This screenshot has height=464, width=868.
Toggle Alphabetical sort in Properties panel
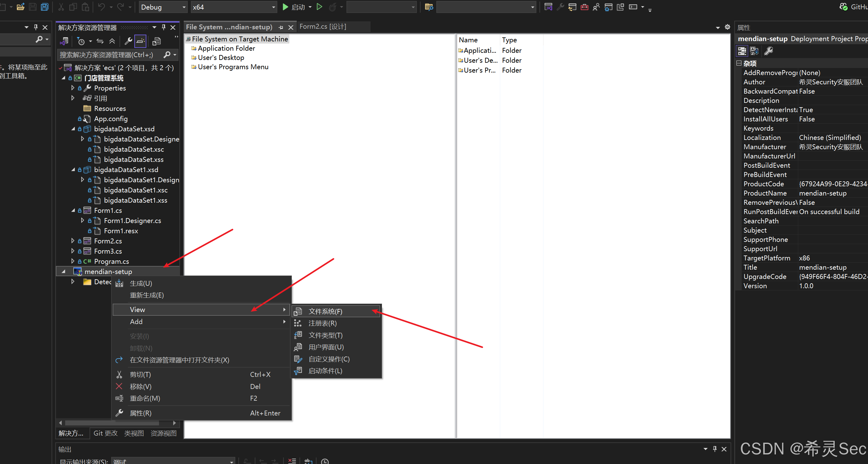tap(754, 51)
